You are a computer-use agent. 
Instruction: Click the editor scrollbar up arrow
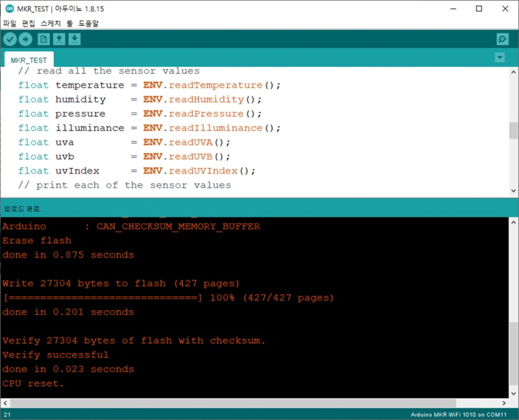click(513, 72)
